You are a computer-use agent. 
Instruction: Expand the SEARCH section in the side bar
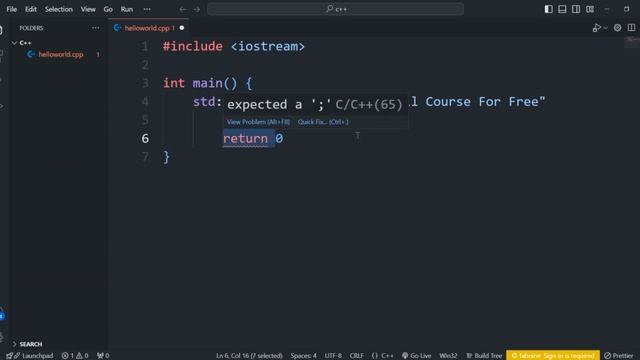tap(31, 344)
